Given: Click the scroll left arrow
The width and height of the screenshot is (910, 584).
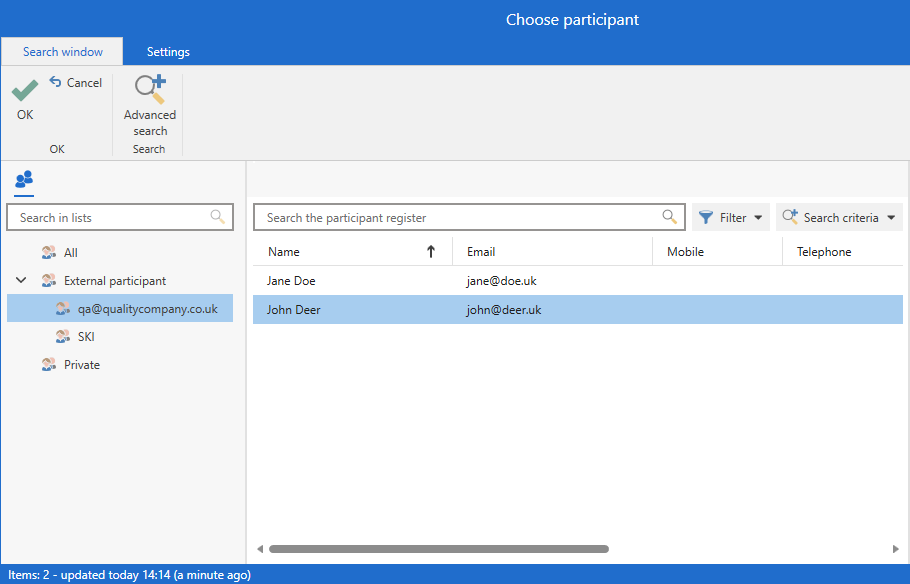Looking at the screenshot, I should tap(260, 549).
